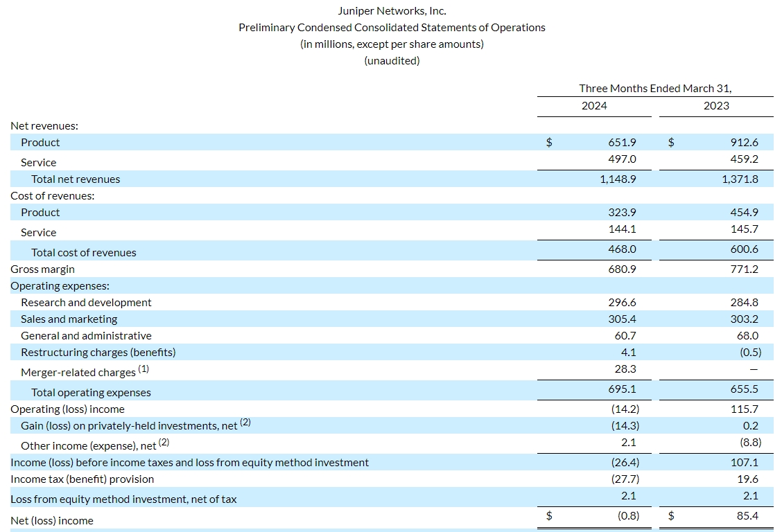Select the Total net revenues row label
This screenshot has width=782, height=532.
tap(76, 179)
